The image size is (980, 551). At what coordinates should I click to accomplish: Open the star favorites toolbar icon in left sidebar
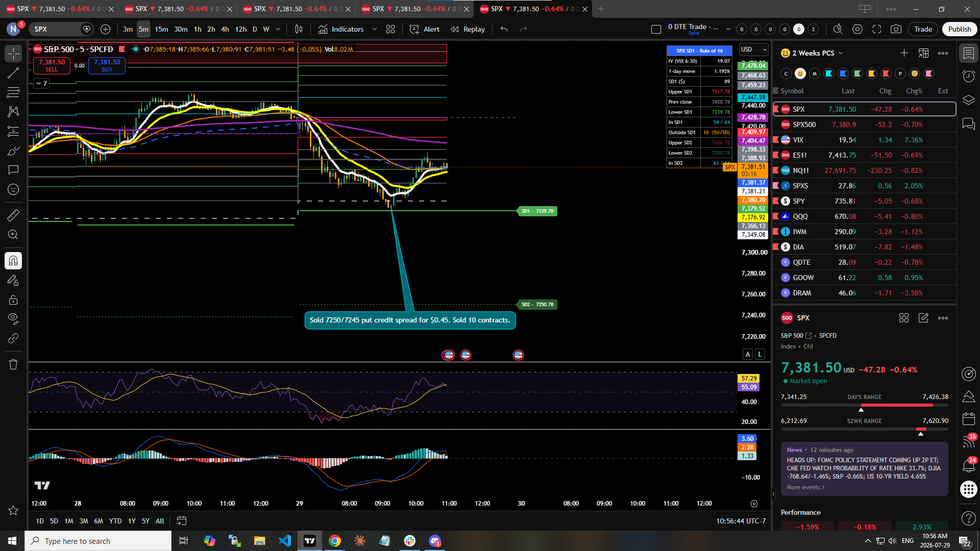[x=13, y=511]
